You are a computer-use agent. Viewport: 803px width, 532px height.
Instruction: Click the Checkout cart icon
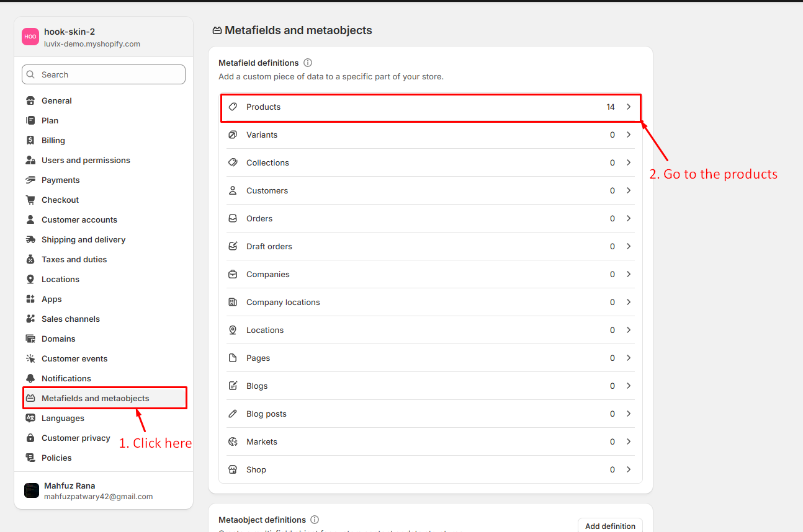pos(30,200)
